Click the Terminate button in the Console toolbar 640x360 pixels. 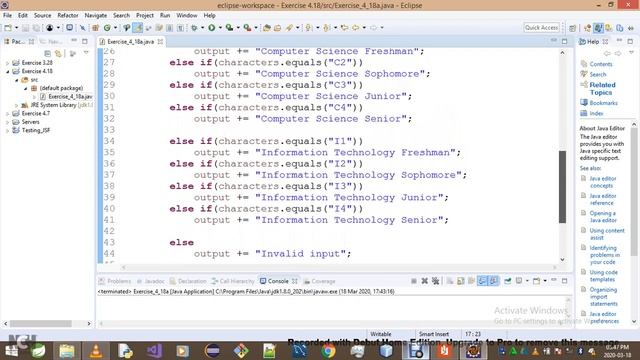413,281
